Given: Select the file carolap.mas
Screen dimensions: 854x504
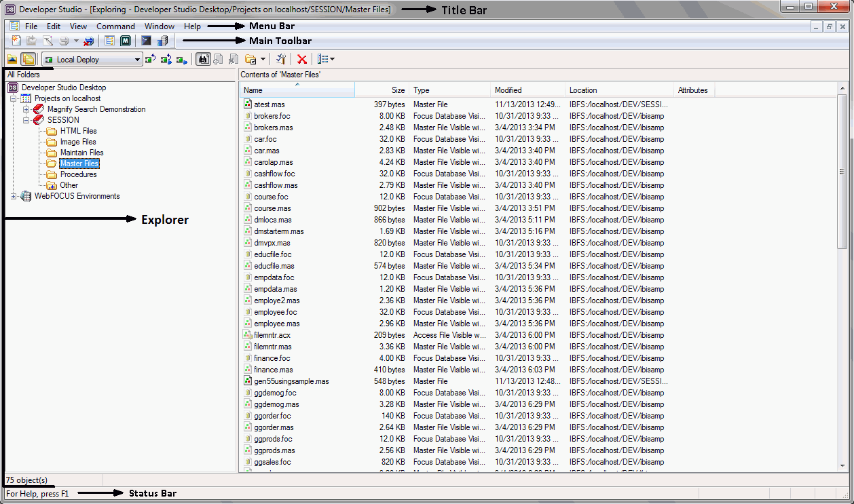Looking at the screenshot, I should click(274, 162).
